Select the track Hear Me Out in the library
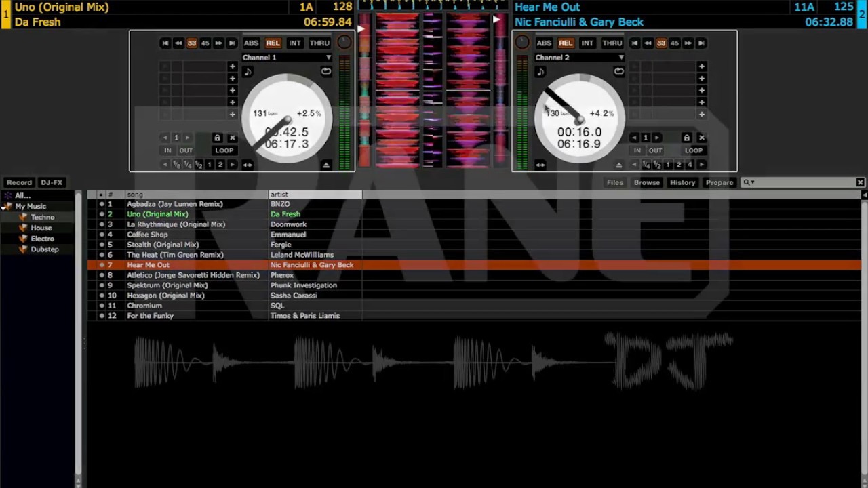 [x=148, y=265]
